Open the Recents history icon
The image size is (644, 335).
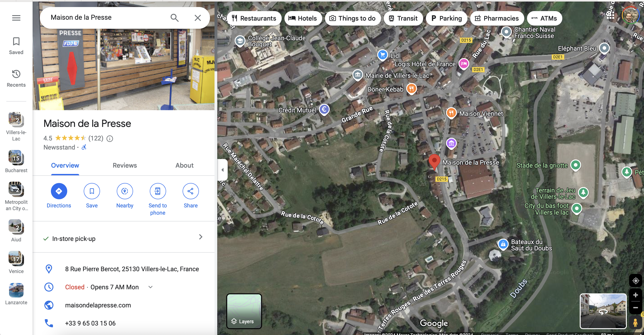pos(16,78)
